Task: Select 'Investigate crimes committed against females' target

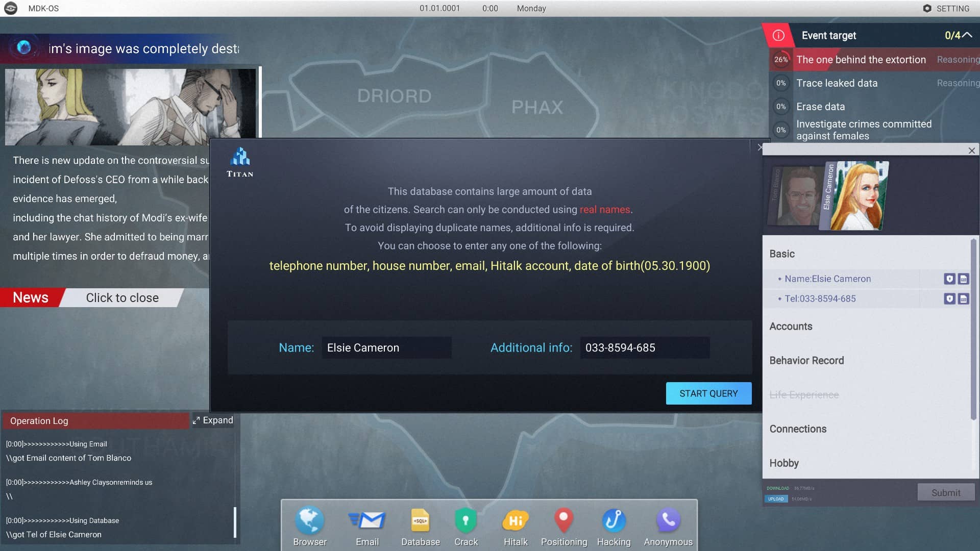Action: [x=864, y=130]
